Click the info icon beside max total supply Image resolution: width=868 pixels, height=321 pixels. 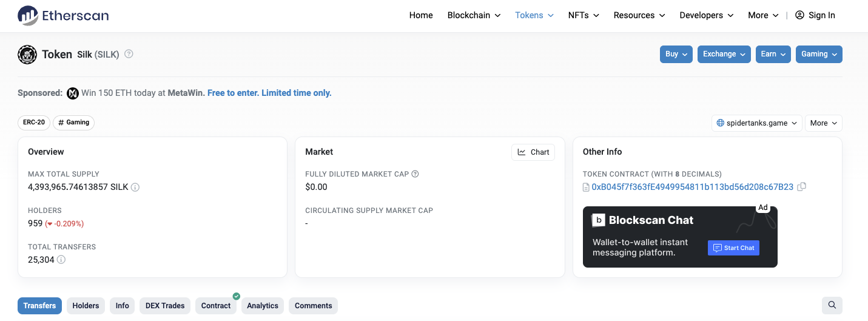(135, 187)
